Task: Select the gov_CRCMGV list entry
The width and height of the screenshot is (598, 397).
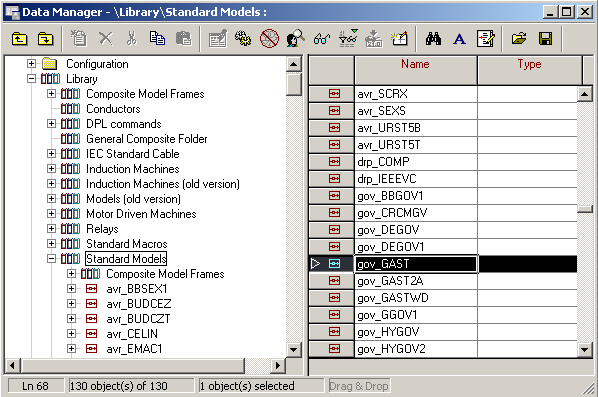Action: point(416,213)
